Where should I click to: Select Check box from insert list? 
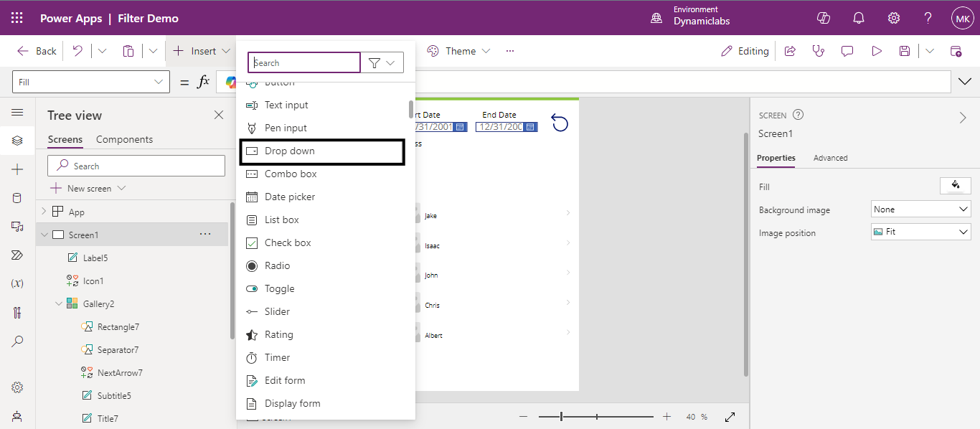coord(288,242)
